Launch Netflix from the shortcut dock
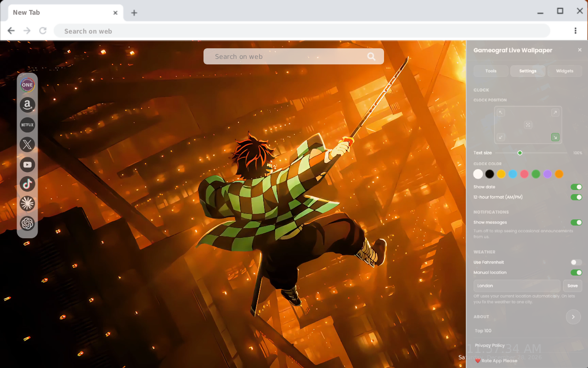 28,125
